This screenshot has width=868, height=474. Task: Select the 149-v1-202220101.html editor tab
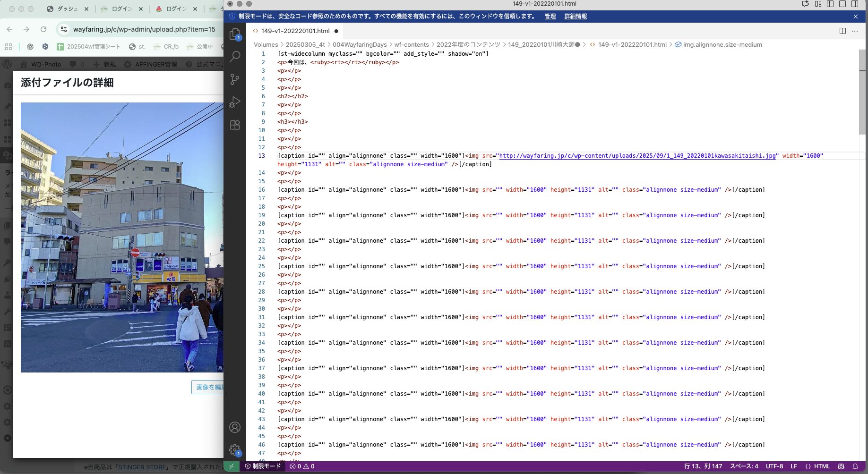[295, 31]
